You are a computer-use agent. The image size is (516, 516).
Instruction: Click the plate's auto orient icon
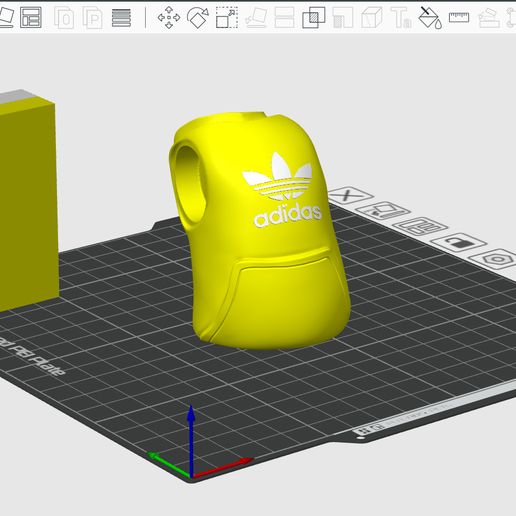[x=383, y=211]
